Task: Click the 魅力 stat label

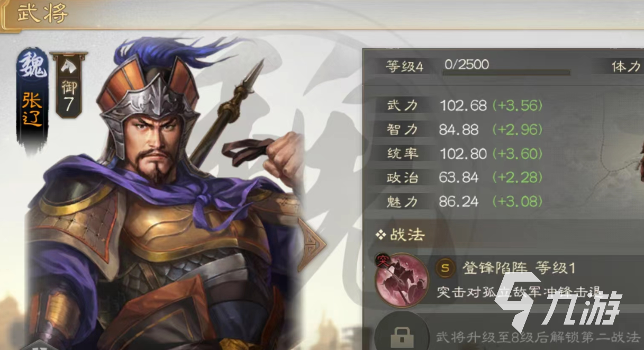Action: [x=403, y=202]
